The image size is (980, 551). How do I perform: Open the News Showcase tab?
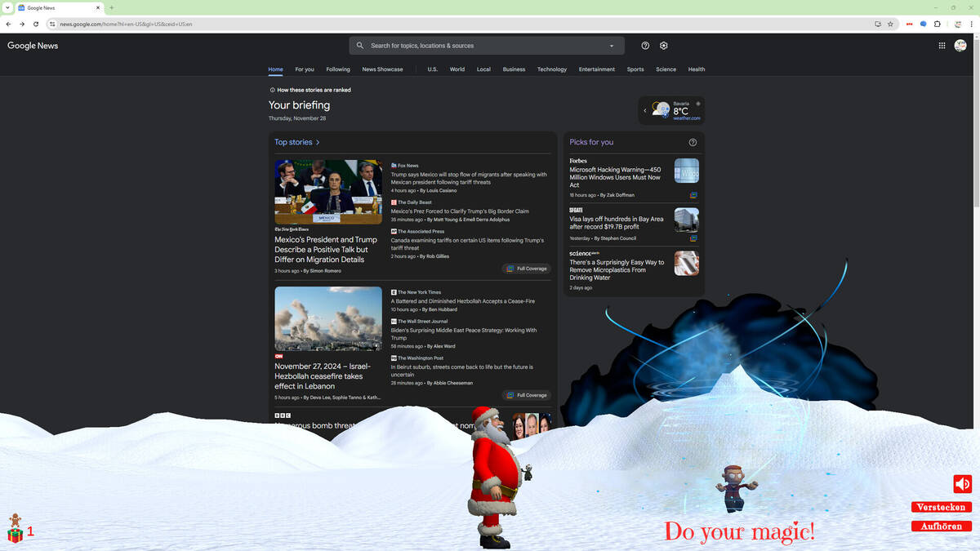coord(382,69)
